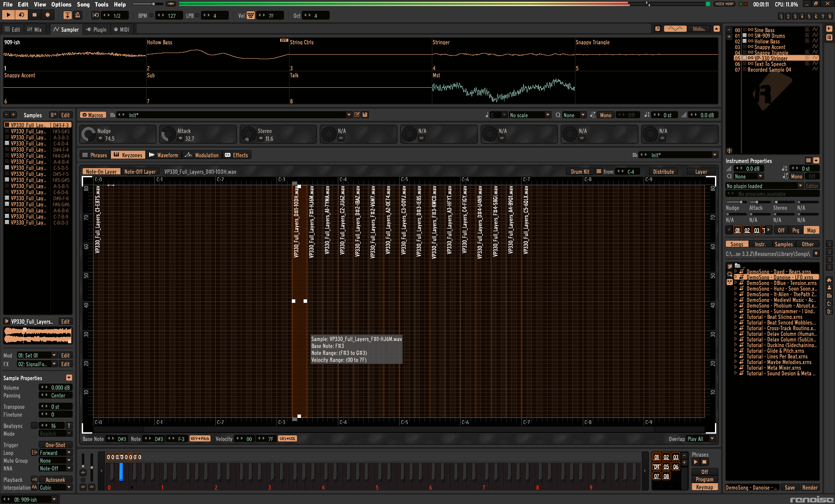Toggle the VEL→VOL mapping button
Screen dimensions: 835x504
(287, 439)
